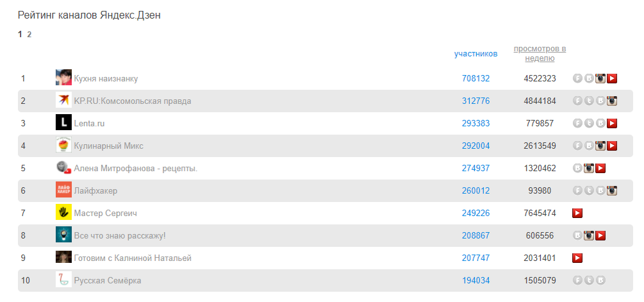Click YouTube icon in Готовим с Калниной row

click(x=577, y=258)
